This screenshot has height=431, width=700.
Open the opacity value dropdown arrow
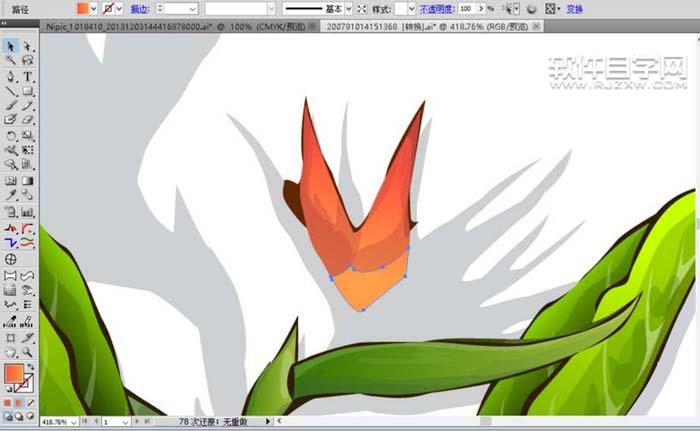[480, 8]
